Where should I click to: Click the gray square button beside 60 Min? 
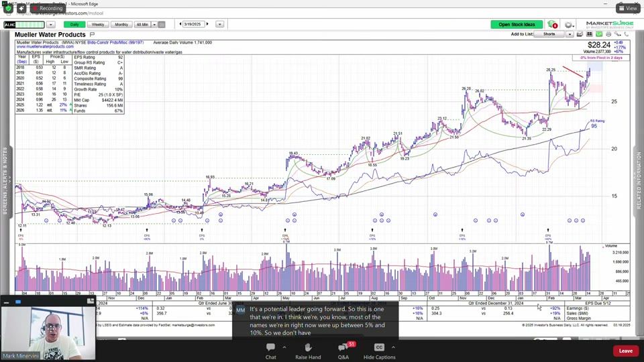click(162, 25)
